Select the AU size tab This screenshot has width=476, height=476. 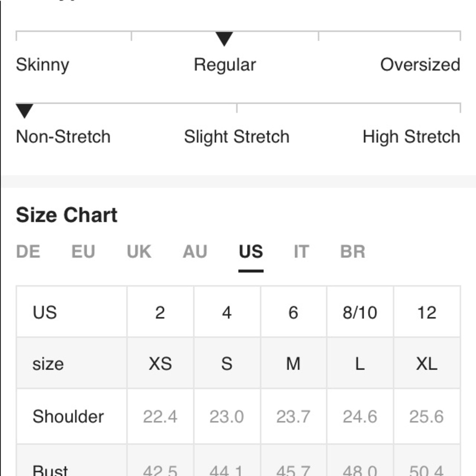tap(195, 251)
